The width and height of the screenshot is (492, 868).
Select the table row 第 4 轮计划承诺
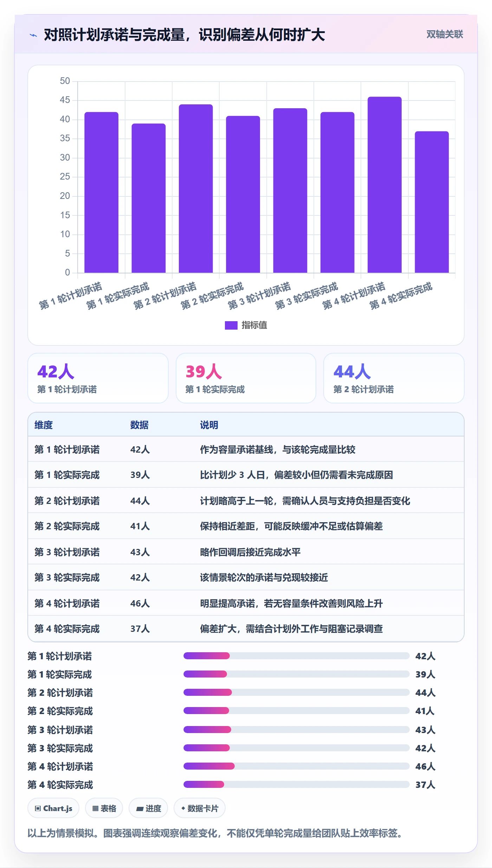246,603
